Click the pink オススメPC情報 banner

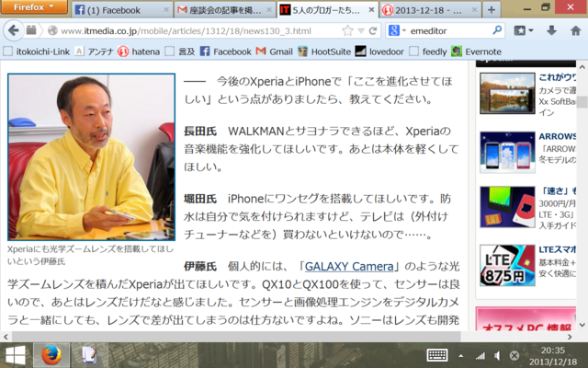tap(526, 318)
